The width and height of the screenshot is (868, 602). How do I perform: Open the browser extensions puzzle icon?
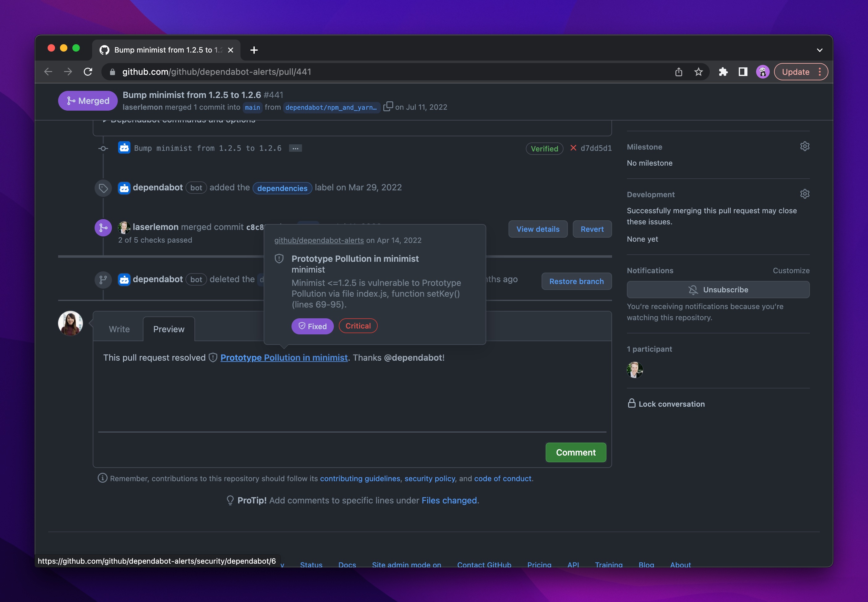click(x=723, y=71)
